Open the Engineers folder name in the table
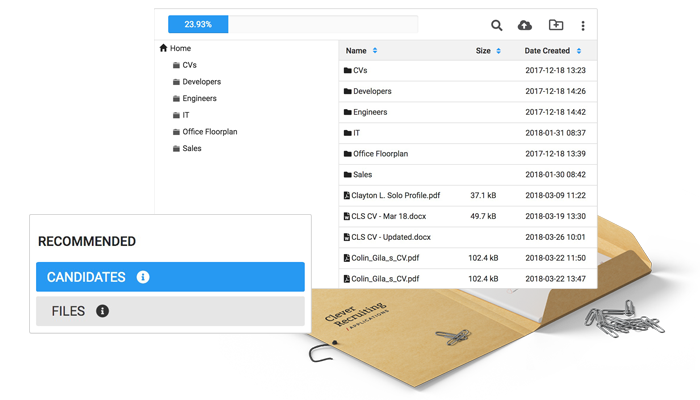The image size is (700, 400). click(x=370, y=112)
